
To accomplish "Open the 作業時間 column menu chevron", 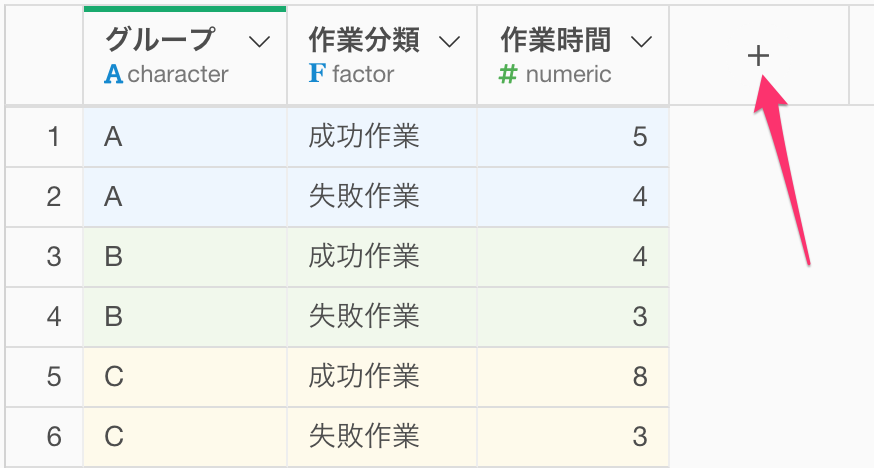I will 641,41.
